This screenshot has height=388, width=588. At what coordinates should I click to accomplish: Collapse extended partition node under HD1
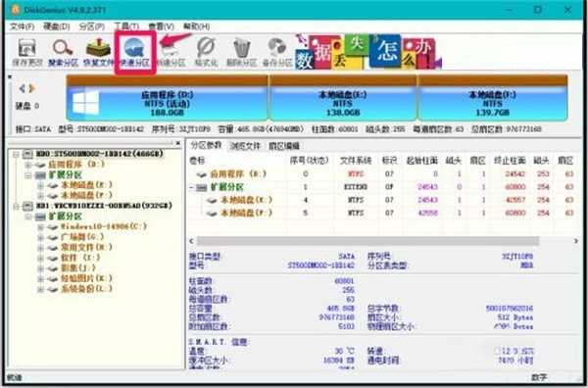28,217
